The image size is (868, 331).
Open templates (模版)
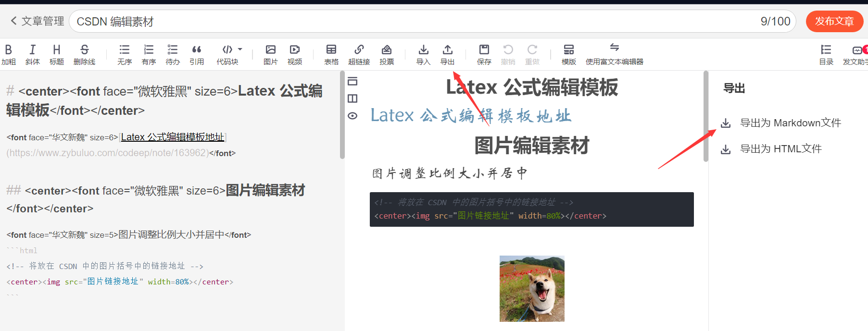pos(569,54)
